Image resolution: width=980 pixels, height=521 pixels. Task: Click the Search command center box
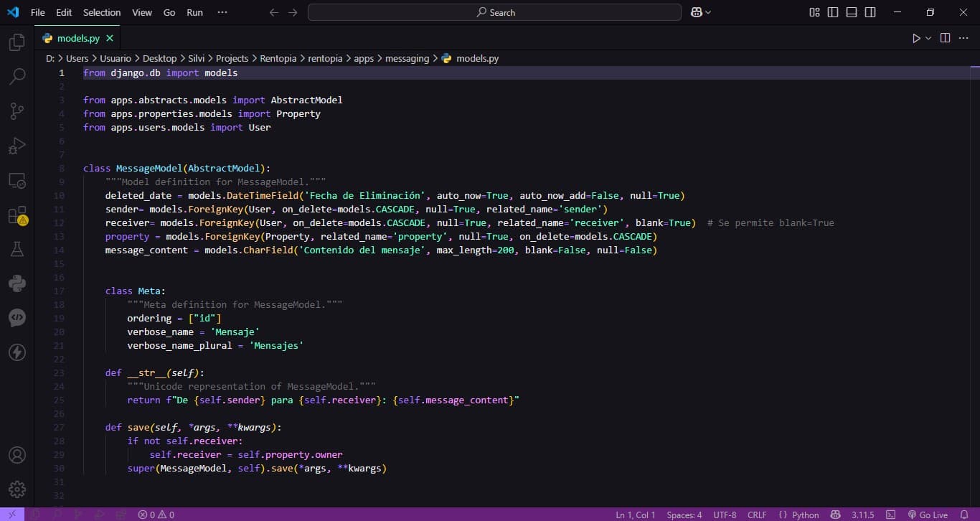point(494,12)
